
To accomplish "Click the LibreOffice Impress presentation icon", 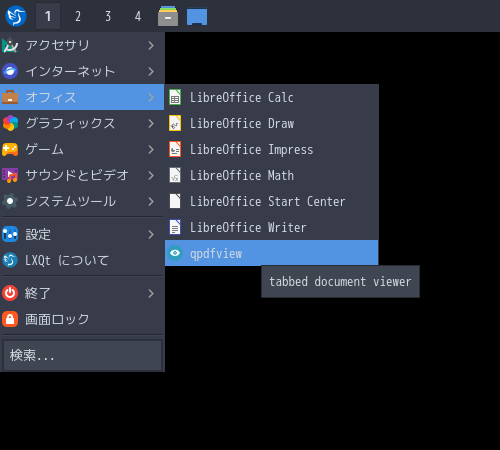I will pyautogui.click(x=175, y=149).
